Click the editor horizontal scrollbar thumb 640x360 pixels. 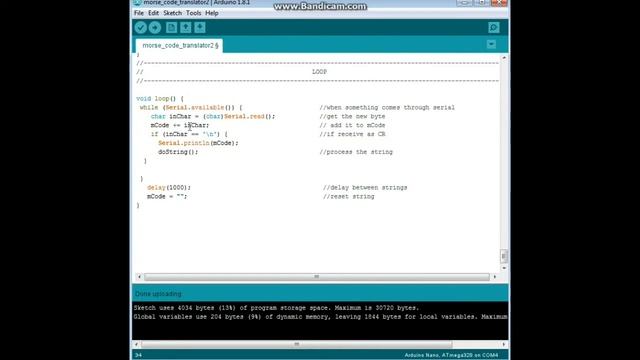tap(317, 277)
